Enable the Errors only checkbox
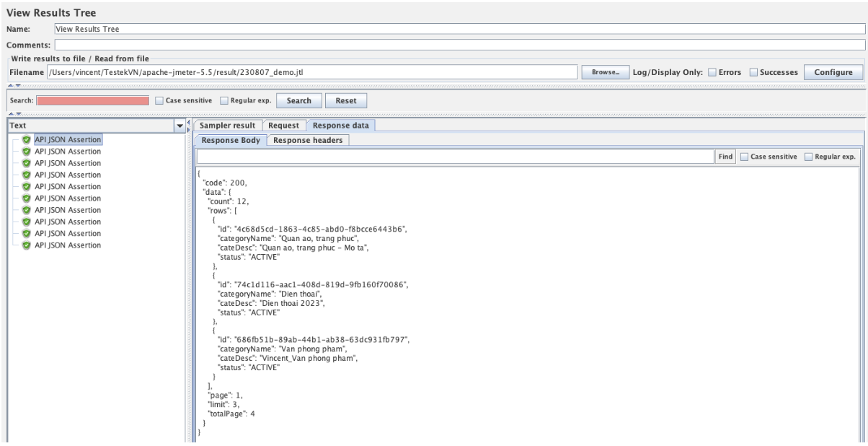 pyautogui.click(x=712, y=72)
